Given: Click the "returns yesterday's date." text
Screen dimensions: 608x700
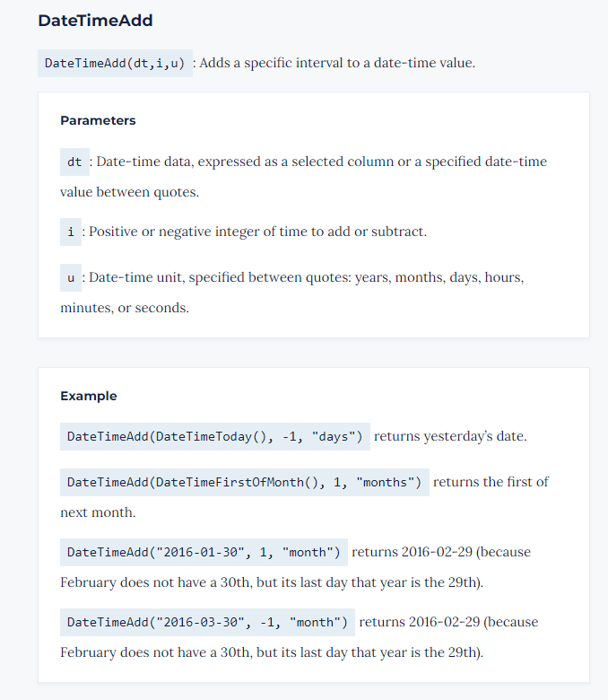Looking at the screenshot, I should click(x=450, y=437).
